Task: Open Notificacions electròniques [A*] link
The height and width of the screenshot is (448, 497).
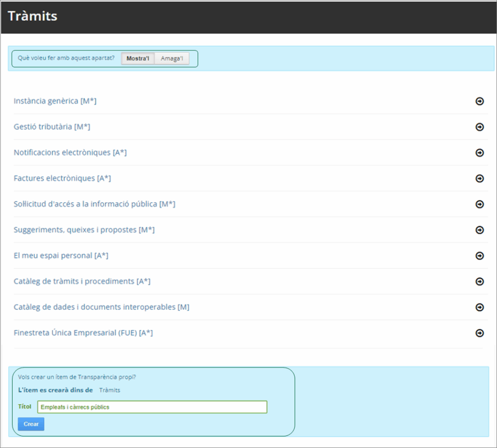Action: click(70, 152)
